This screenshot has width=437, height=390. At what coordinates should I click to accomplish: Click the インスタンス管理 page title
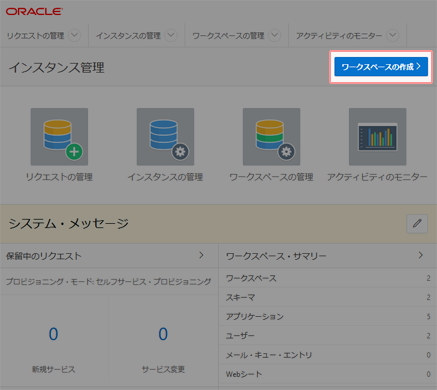pos(57,68)
